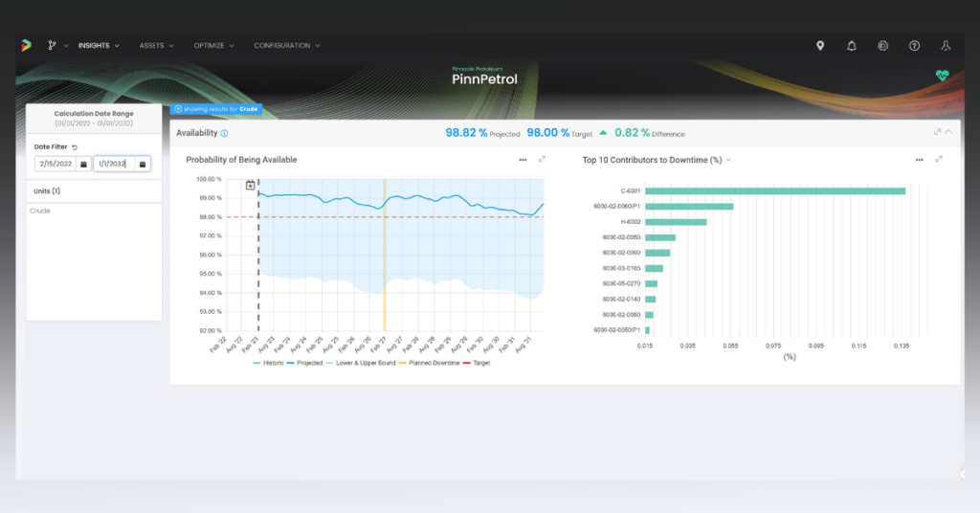Open the CONFIGURATION menu

point(287,46)
